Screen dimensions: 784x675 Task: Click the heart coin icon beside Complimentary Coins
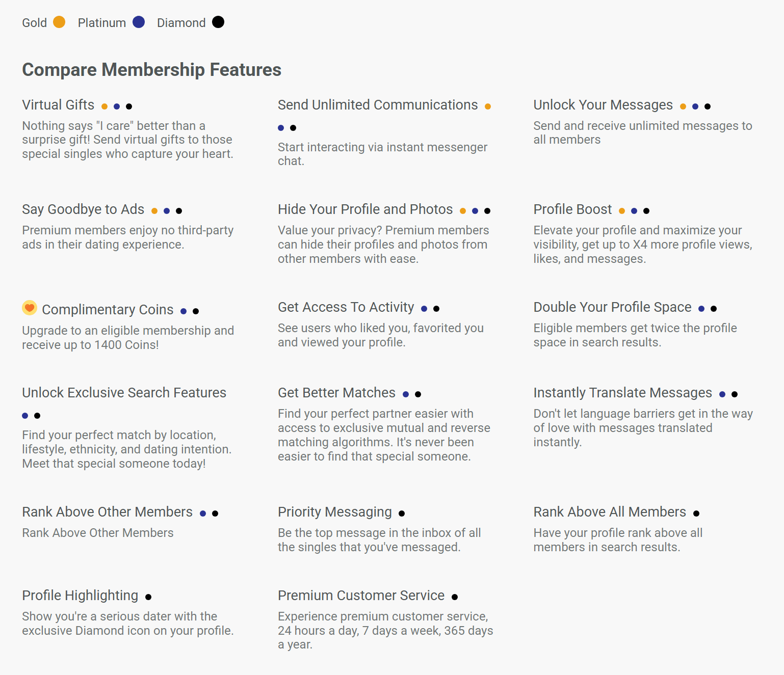[x=30, y=308]
